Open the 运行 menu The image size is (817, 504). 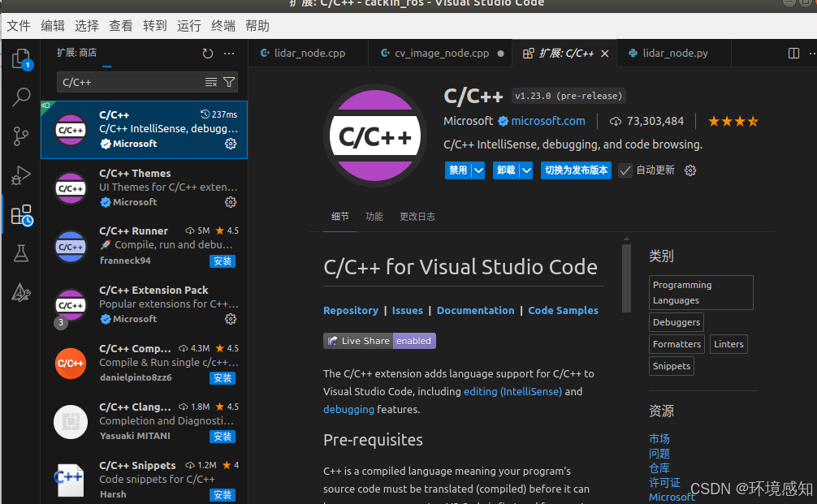(x=188, y=25)
